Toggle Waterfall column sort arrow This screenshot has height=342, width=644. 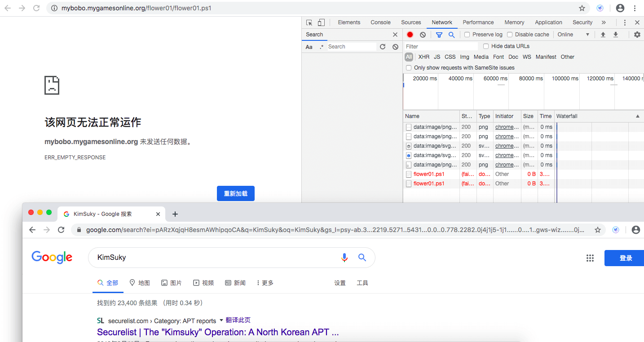638,116
